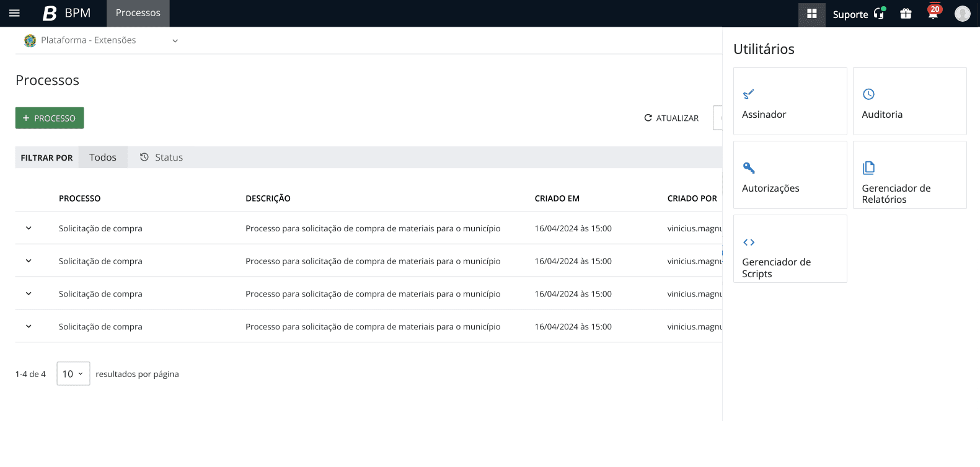The height and width of the screenshot is (467, 980).
Task: Click the Utilitários panel heading
Action: (x=764, y=49)
